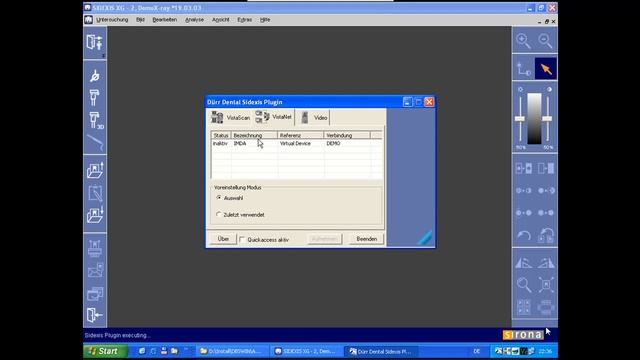Click the contrast slider handle on the right
Screen dimensions: 640x360
click(547, 119)
